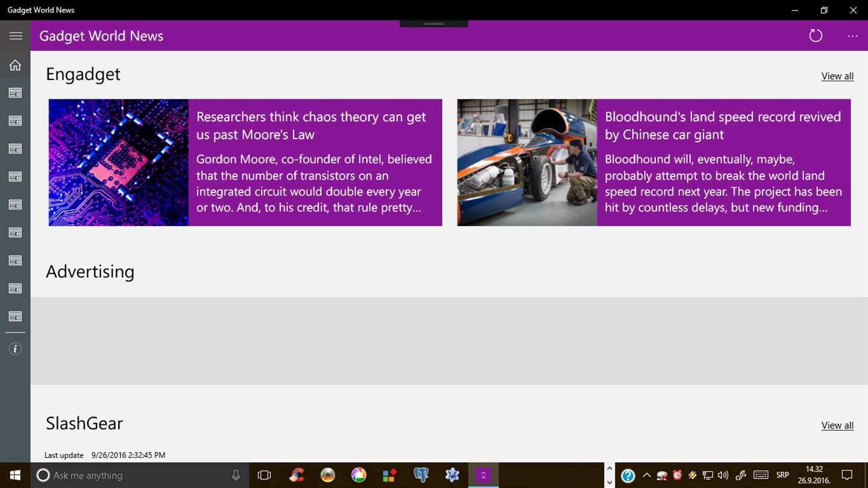
Task: Launch the PostgreSQL elephant app in taskbar
Action: pyautogui.click(x=421, y=475)
